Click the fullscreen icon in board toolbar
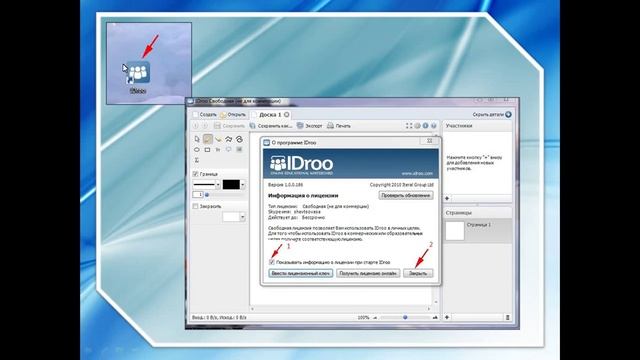The width and height of the screenshot is (640, 360). tap(409, 126)
